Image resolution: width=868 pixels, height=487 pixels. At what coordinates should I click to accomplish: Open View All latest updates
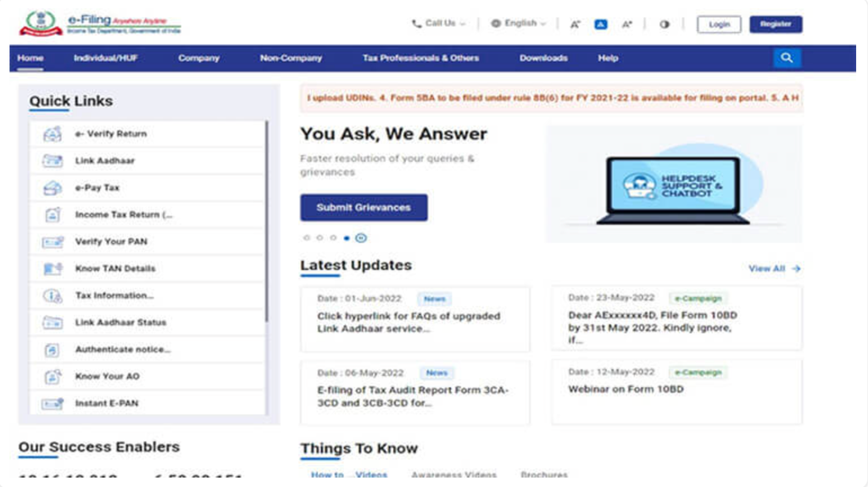(775, 268)
